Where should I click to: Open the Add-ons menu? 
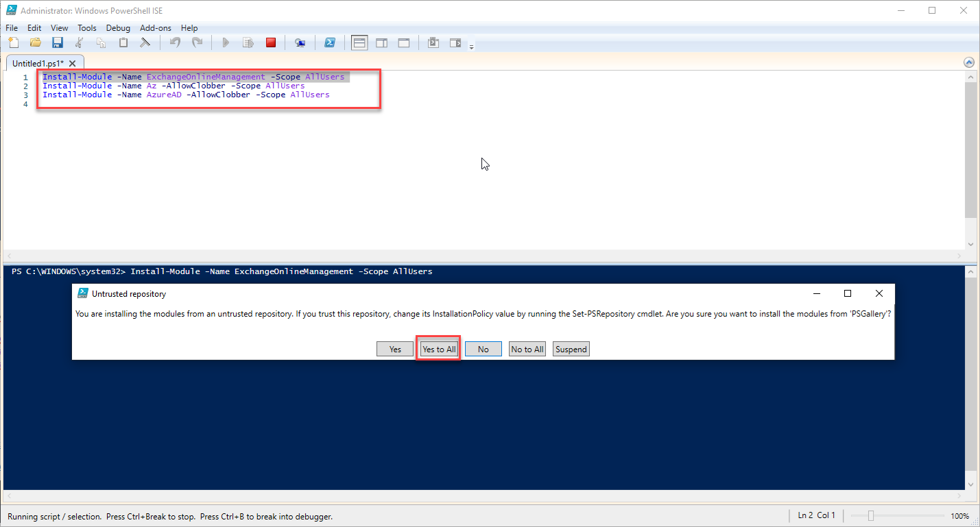[x=155, y=28]
